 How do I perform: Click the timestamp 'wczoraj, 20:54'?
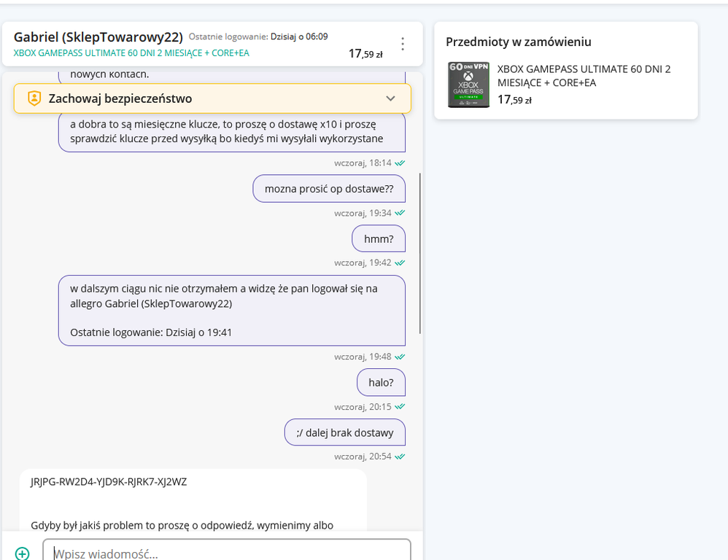point(363,456)
